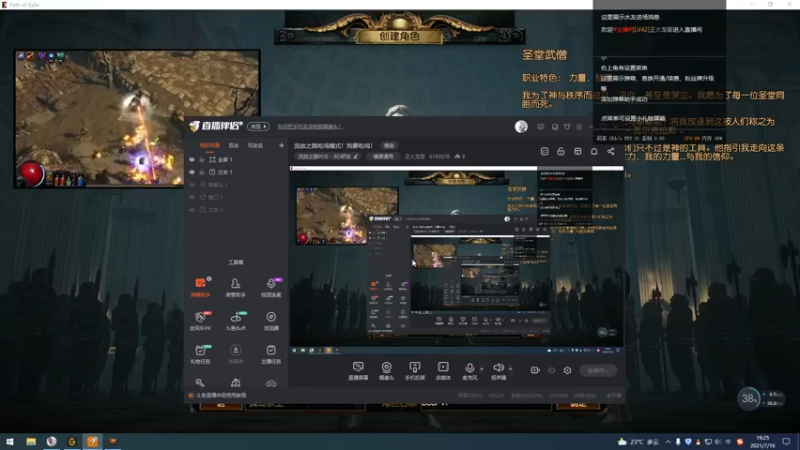This screenshot has width=800, height=450.
Task: Edit the stream category pencil icon
Action: (356, 157)
